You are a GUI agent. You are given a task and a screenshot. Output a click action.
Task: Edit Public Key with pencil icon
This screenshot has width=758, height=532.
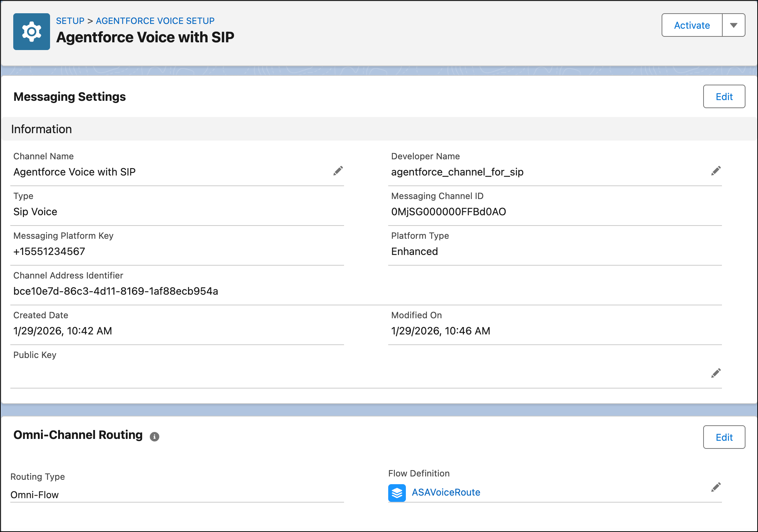(716, 373)
